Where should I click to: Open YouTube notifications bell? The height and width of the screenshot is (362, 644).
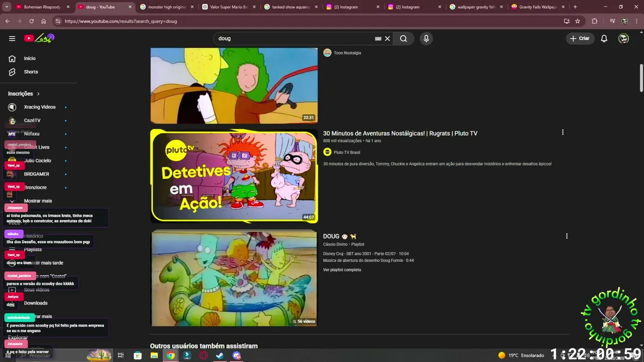point(604,38)
